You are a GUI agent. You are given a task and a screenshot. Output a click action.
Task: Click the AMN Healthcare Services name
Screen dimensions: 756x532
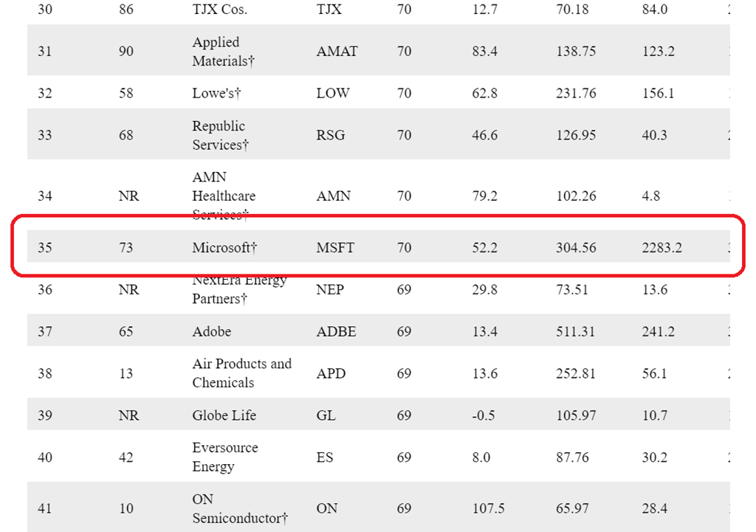[224, 196]
